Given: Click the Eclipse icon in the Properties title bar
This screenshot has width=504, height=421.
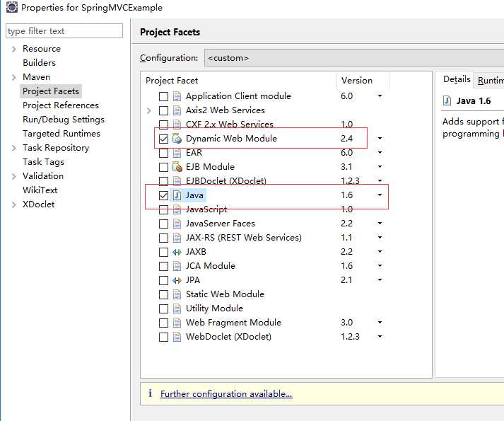Looking at the screenshot, I should (x=12, y=7).
